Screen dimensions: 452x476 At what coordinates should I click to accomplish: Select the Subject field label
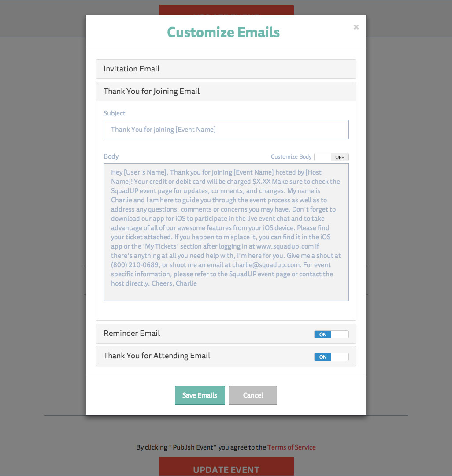coord(115,113)
